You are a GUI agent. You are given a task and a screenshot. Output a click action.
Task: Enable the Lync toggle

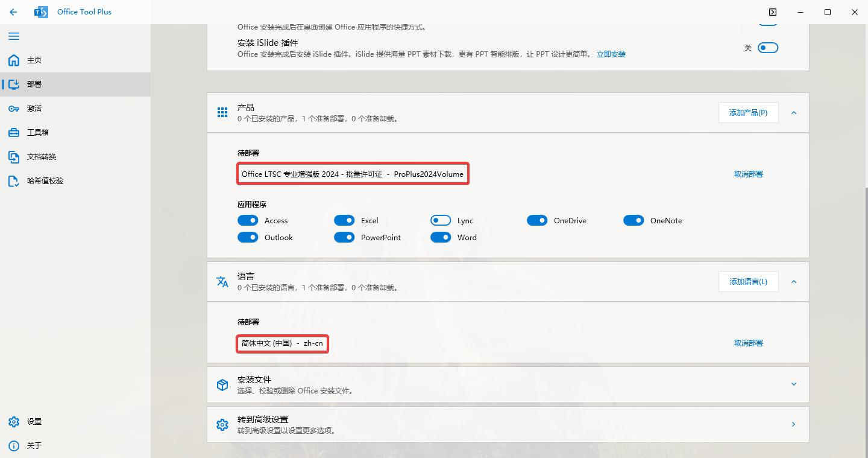pos(441,220)
